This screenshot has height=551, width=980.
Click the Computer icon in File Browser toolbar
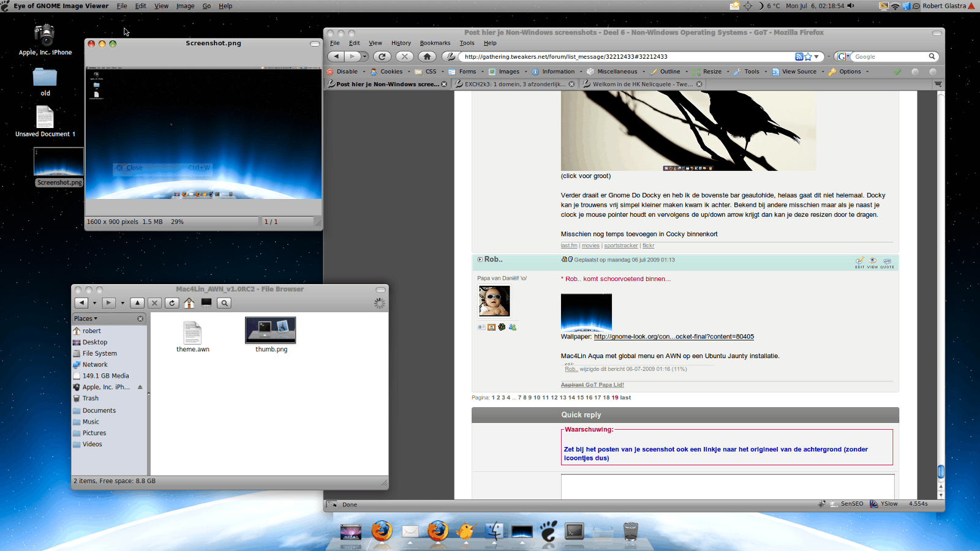point(206,303)
